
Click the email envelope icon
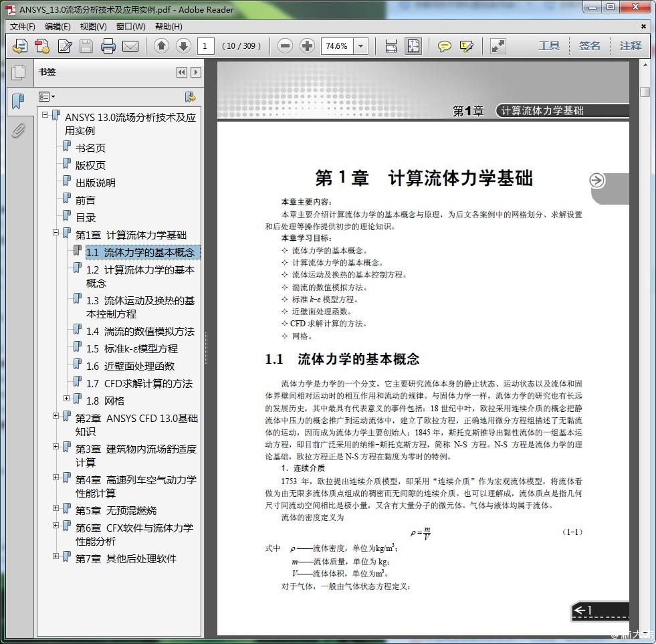click(130, 46)
